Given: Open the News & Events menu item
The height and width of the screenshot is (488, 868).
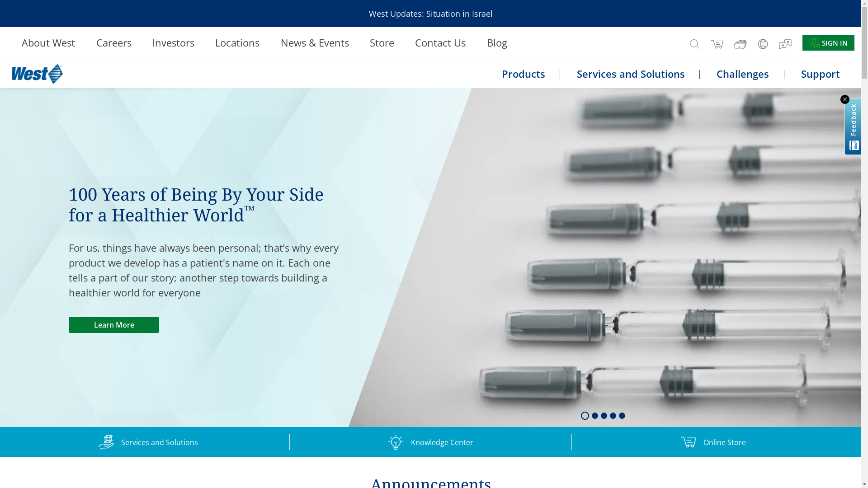Looking at the screenshot, I should point(315,42).
